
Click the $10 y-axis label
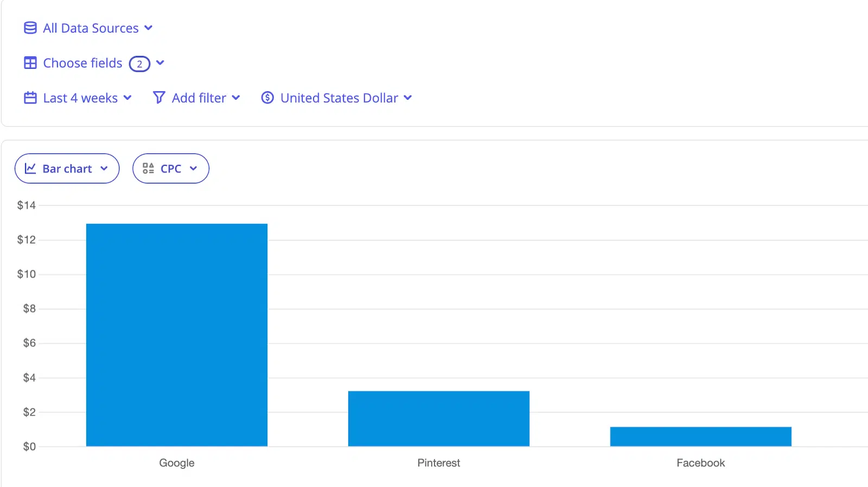(27, 274)
